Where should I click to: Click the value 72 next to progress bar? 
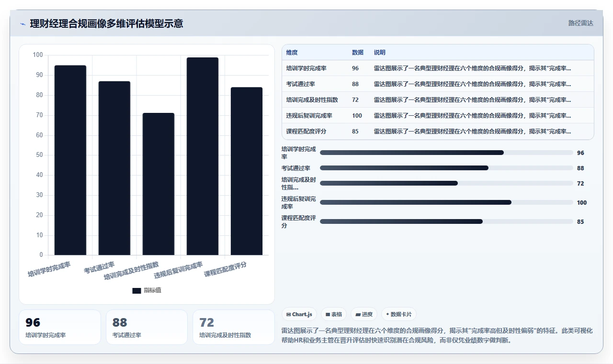(580, 184)
